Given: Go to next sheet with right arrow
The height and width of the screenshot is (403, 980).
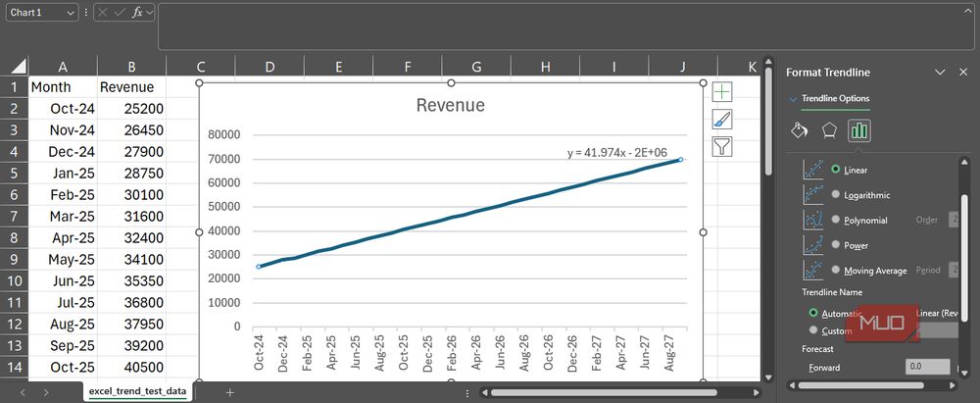Looking at the screenshot, I should [x=46, y=392].
